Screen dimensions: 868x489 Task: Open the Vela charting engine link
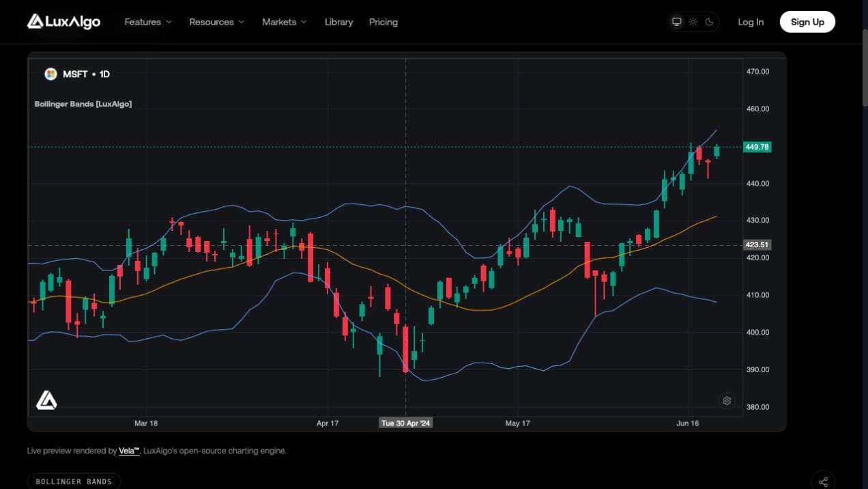(129, 451)
